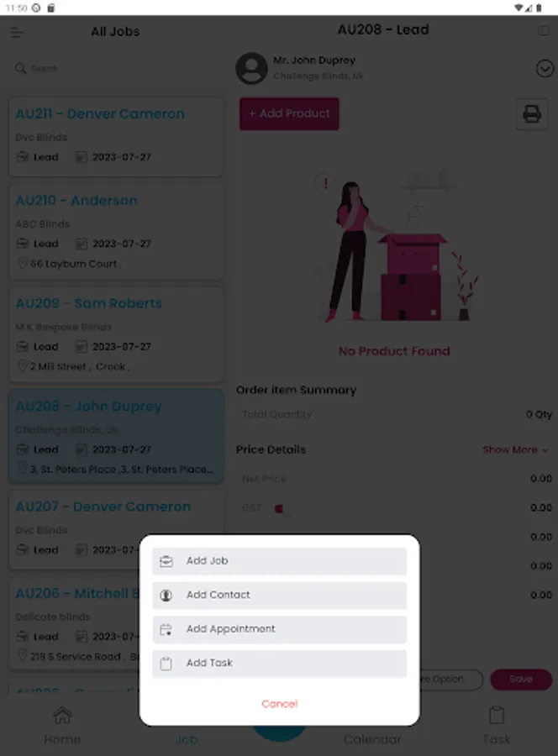This screenshot has width=558, height=756.
Task: Tap the John Duprey profile avatar icon
Action: click(x=251, y=68)
